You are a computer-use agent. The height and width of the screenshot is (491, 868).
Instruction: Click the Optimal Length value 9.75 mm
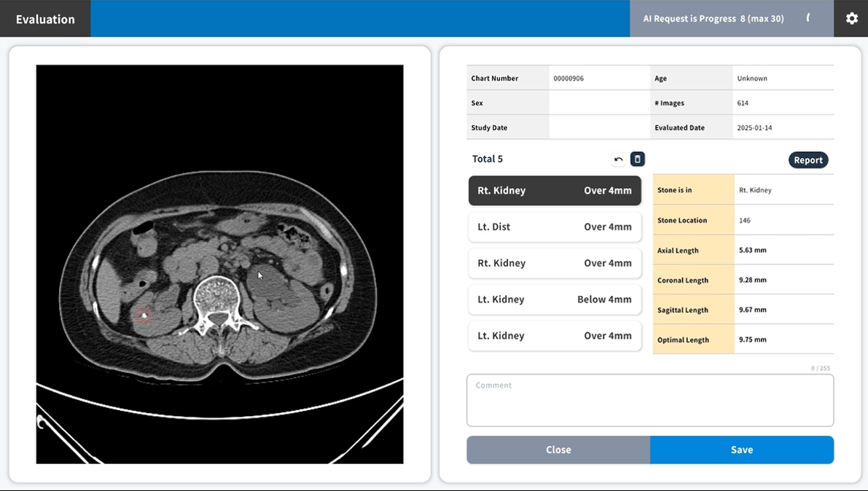pyautogui.click(x=752, y=339)
